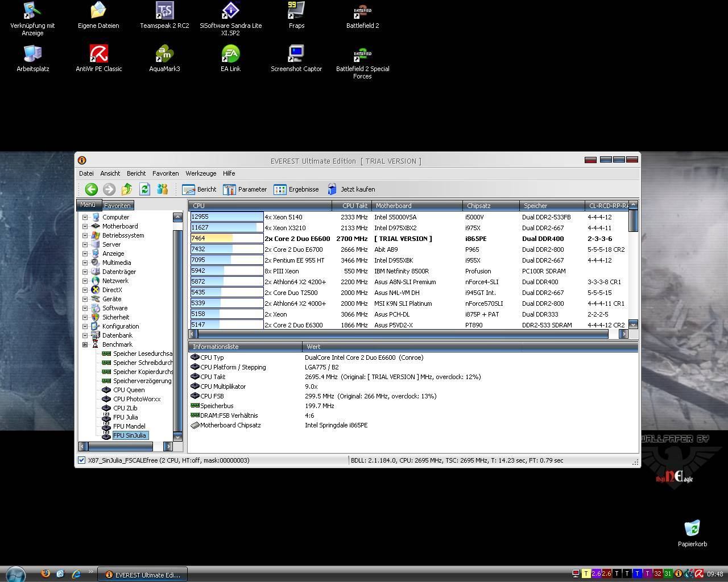The image size is (728, 582).
Task: Click 5942 score bar for PIII Xeon
Action: click(x=226, y=271)
